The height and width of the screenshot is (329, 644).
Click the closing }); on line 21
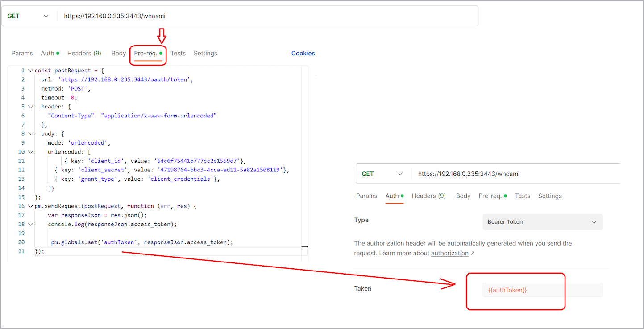coord(40,251)
